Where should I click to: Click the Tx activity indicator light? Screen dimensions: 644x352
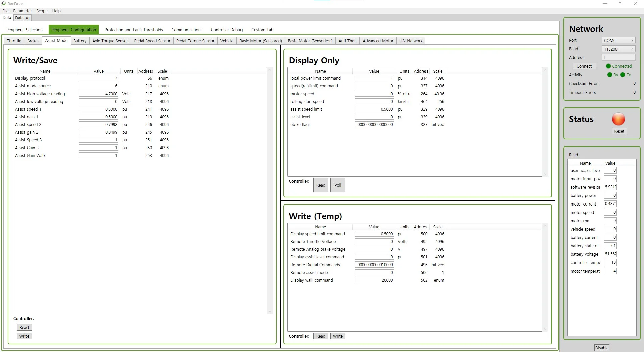(623, 75)
